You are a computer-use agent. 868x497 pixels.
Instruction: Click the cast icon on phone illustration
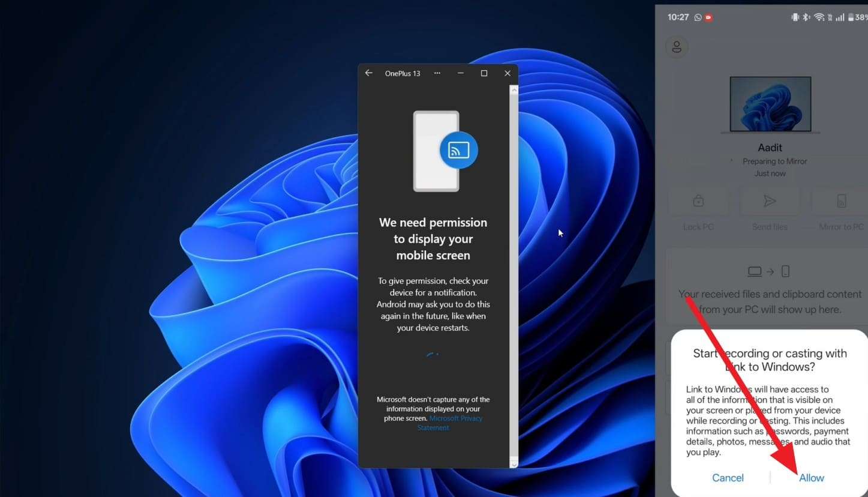(x=459, y=150)
